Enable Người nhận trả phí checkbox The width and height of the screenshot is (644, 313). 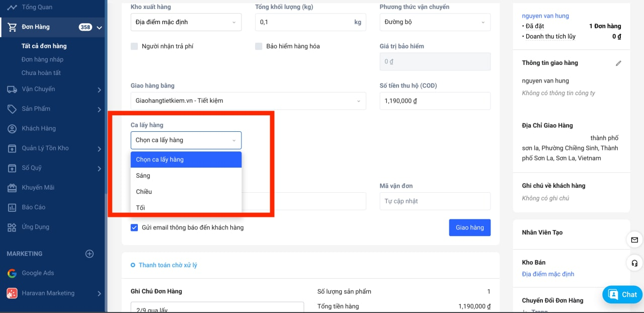coord(134,46)
